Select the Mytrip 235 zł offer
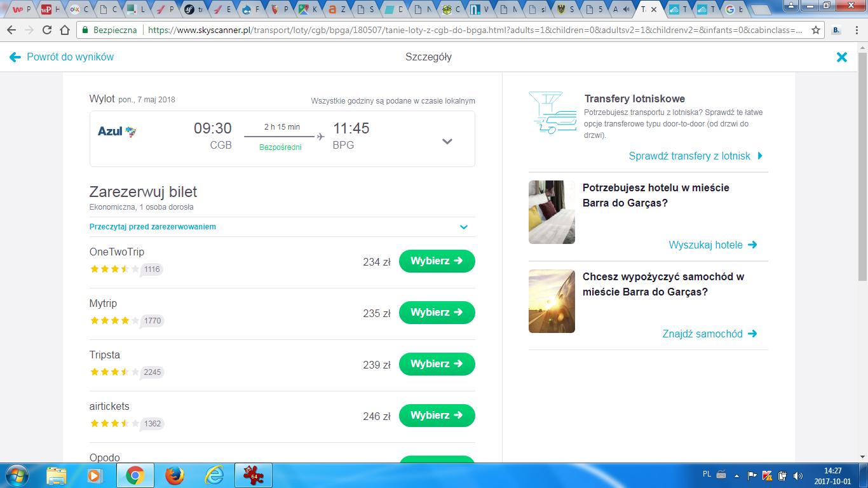Image resolution: width=868 pixels, height=488 pixels. (437, 313)
